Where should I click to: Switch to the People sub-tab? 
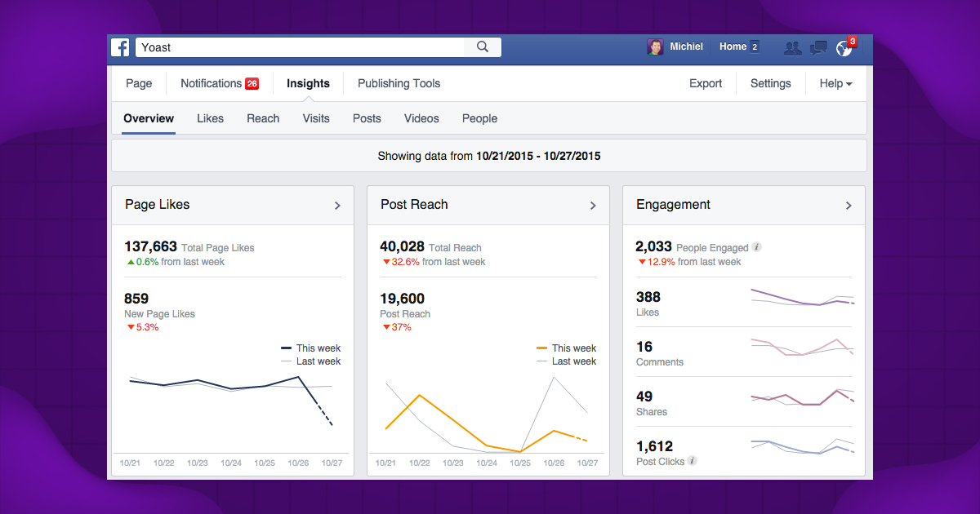479,118
